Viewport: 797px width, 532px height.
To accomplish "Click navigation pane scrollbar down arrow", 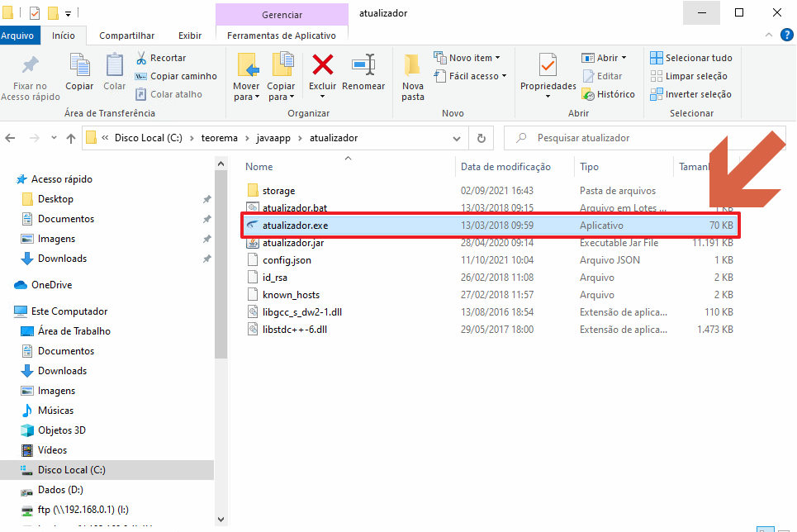I will 221,520.
